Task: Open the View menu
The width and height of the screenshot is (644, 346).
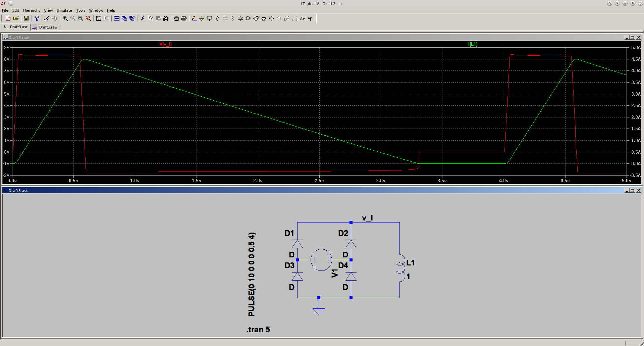Action: [48, 10]
